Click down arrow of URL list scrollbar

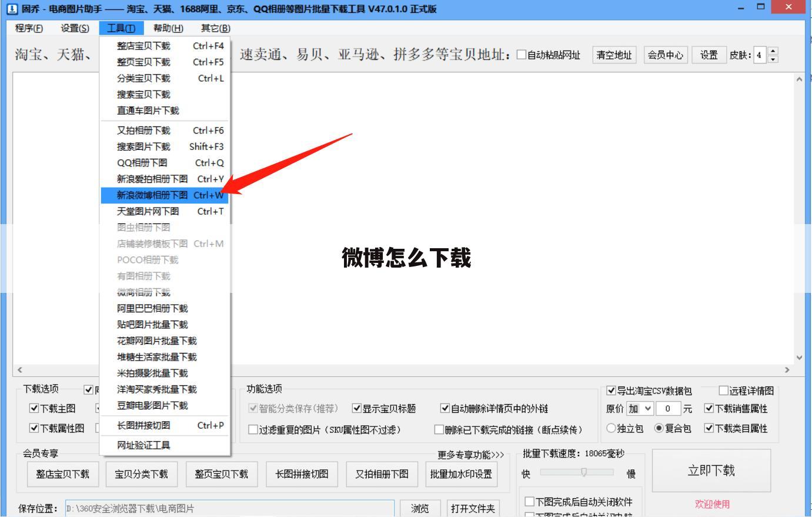[798, 358]
